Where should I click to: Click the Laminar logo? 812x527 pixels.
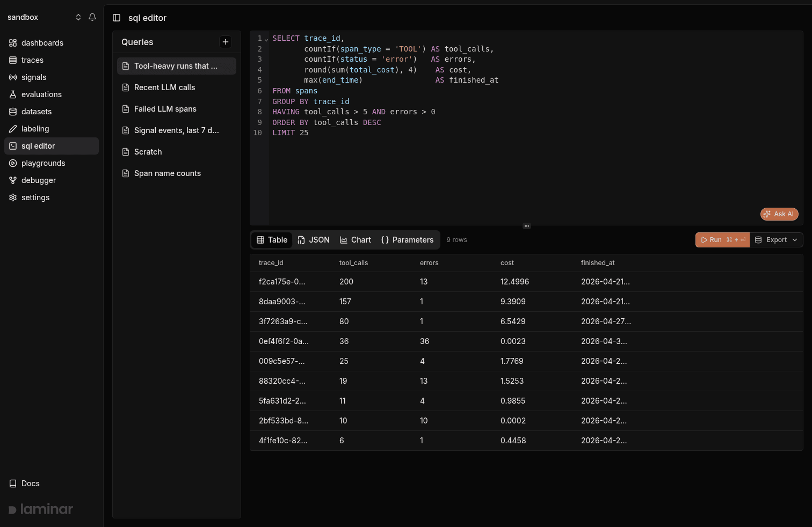[41, 509]
